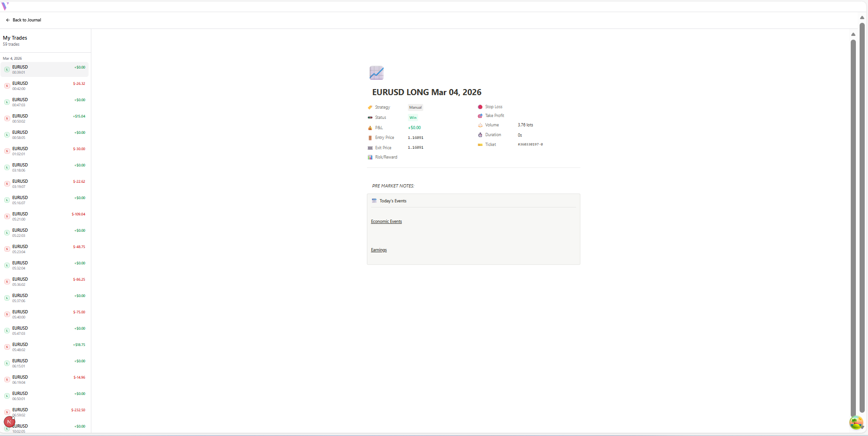Click the Win status tag
The height and width of the screenshot is (436, 868).
413,118
